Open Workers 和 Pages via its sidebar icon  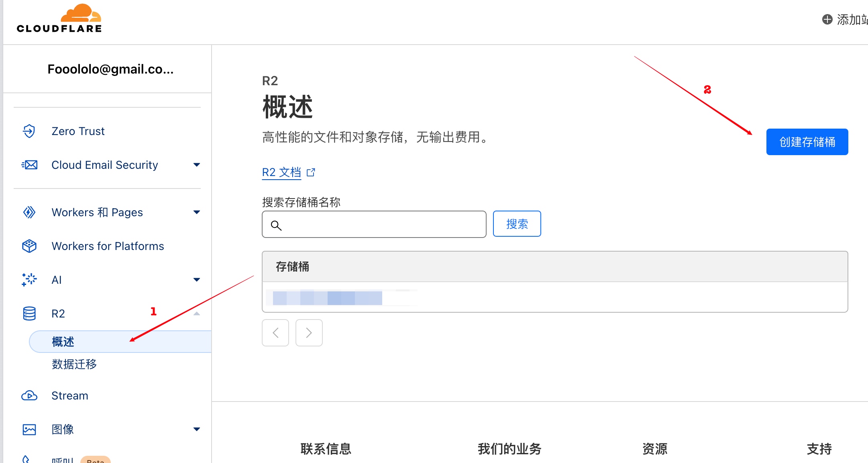(x=29, y=212)
